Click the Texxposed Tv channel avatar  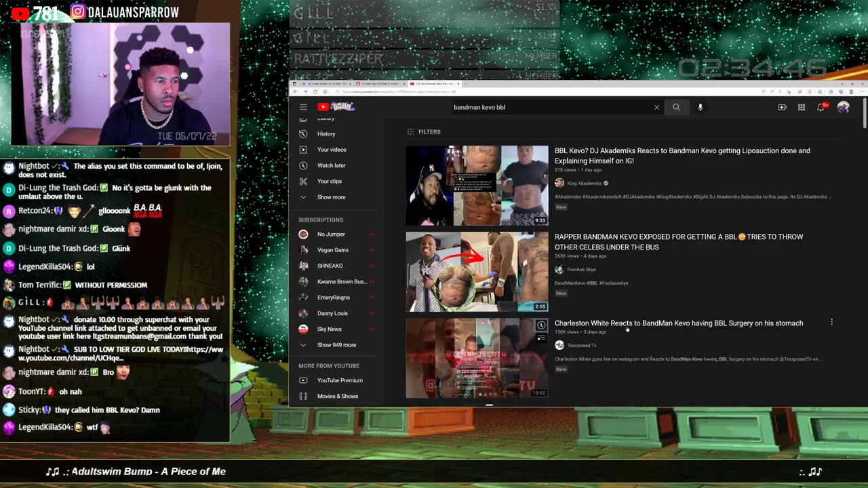click(559, 345)
